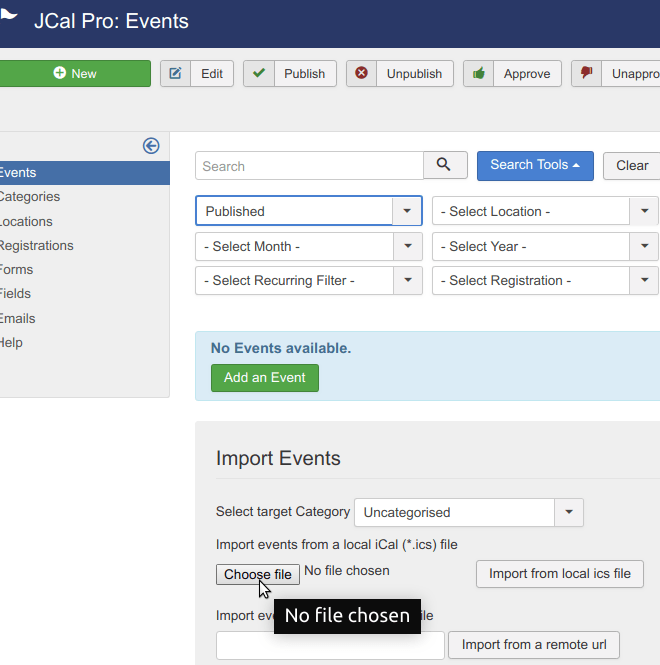Collapse the sidebar with the arrow icon
Image resolution: width=660 pixels, height=665 pixels.
point(151,146)
